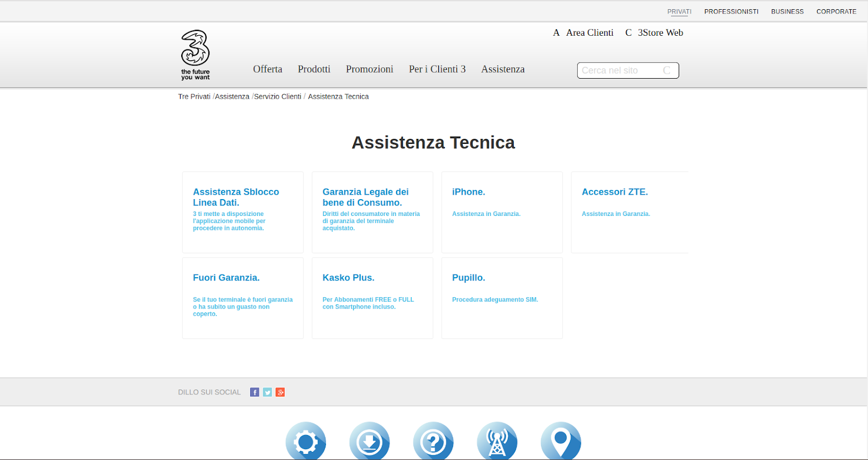
Task: Open the gear settings circle icon
Action: (306, 442)
